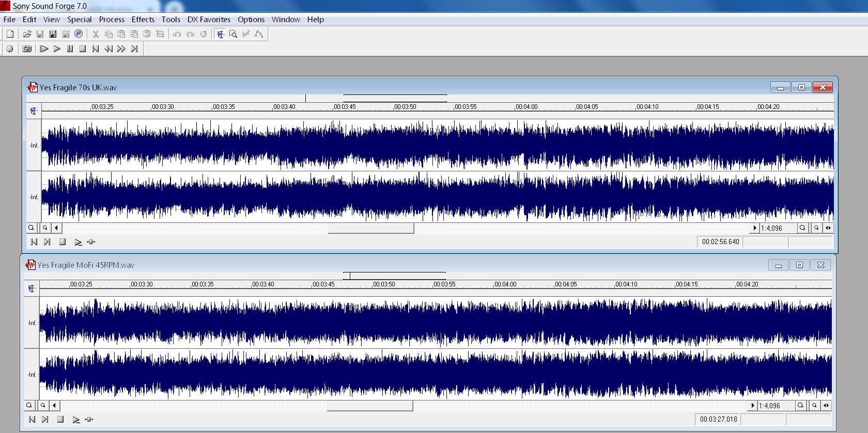Click the Open file folder icon
Screen dimensions: 868x433
coord(27,34)
